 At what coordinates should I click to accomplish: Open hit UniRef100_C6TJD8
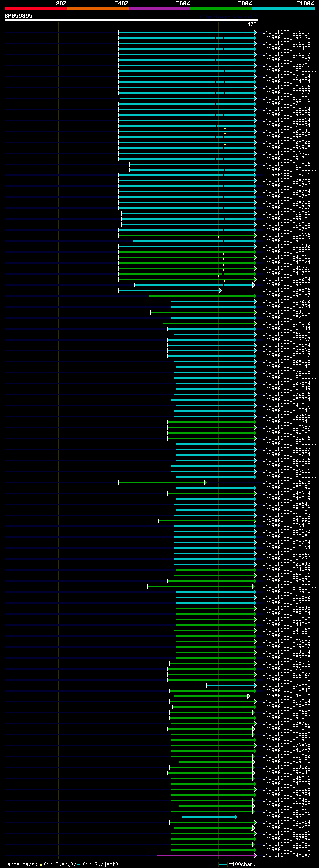click(286, 48)
